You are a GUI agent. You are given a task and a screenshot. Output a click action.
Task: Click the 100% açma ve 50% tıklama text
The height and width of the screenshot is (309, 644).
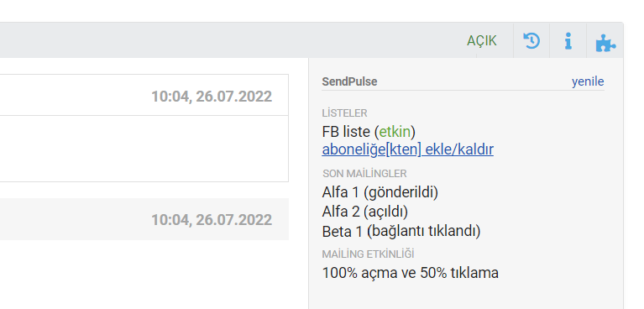[x=410, y=273]
